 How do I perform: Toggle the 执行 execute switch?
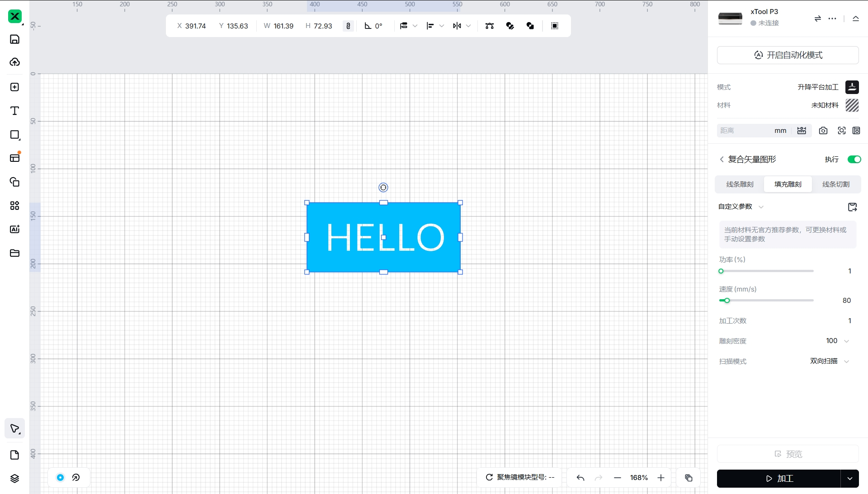pyautogui.click(x=854, y=160)
